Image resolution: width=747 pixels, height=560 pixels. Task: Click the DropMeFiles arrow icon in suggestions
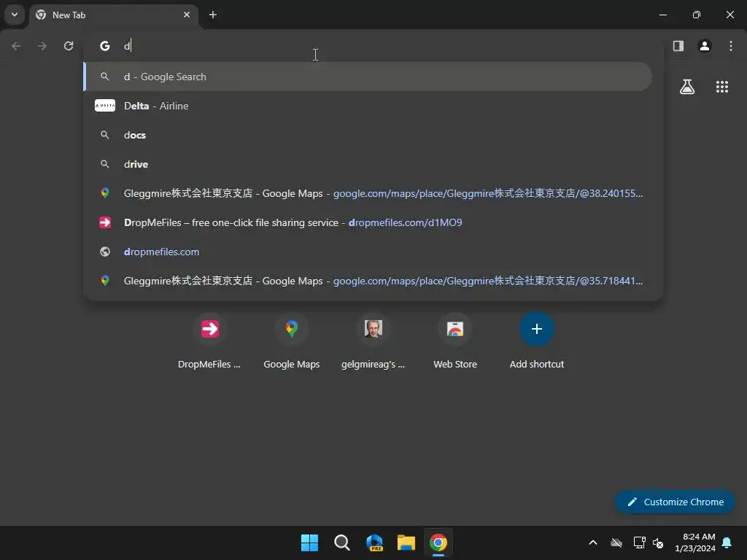tap(105, 222)
